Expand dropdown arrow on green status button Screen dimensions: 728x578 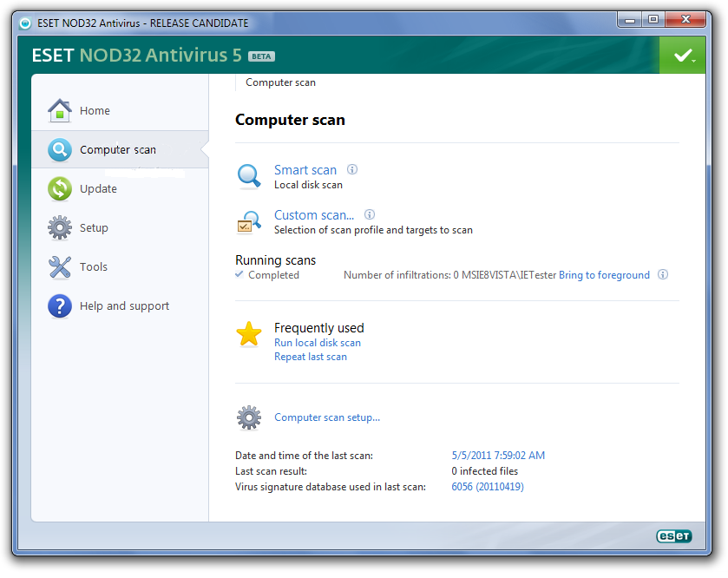pyautogui.click(x=693, y=61)
